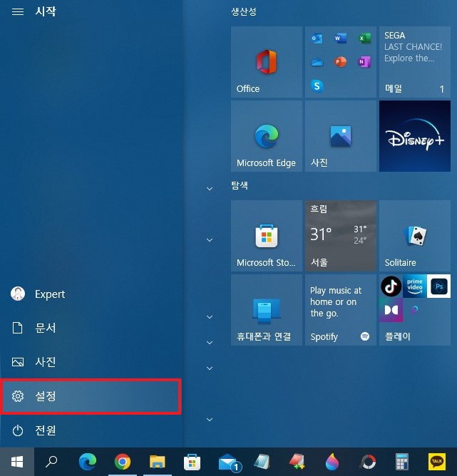Expand the Start menu hamburger button
457x476 pixels.
[x=18, y=11]
